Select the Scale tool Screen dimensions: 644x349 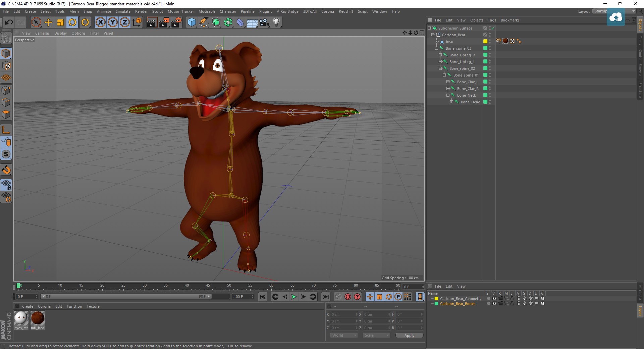point(60,22)
